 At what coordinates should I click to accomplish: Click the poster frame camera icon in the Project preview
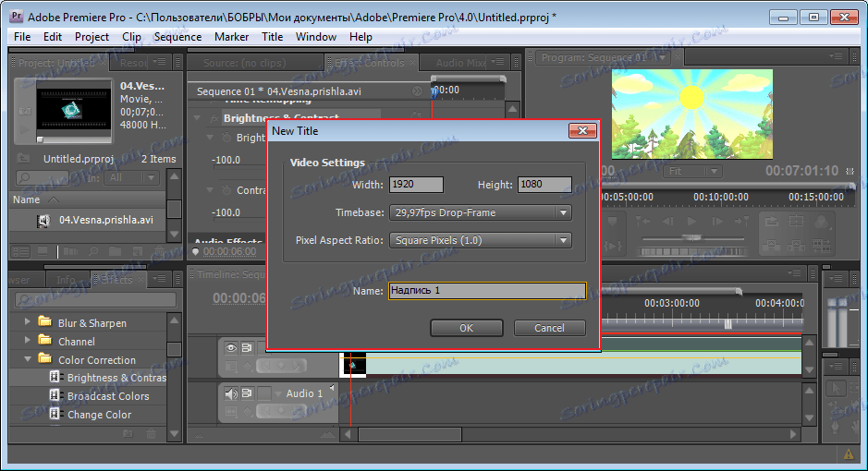24,111
